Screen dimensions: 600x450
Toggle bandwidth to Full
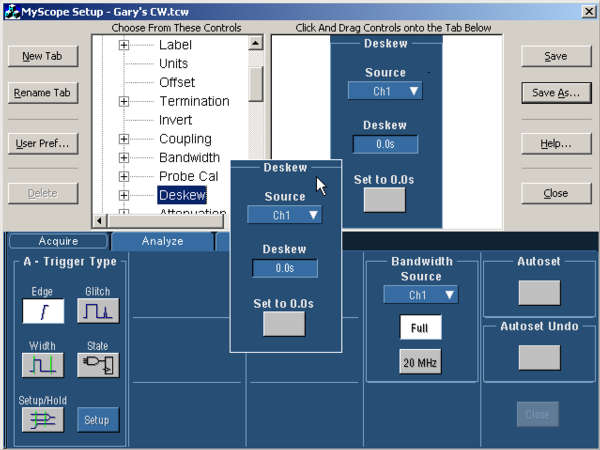420,327
